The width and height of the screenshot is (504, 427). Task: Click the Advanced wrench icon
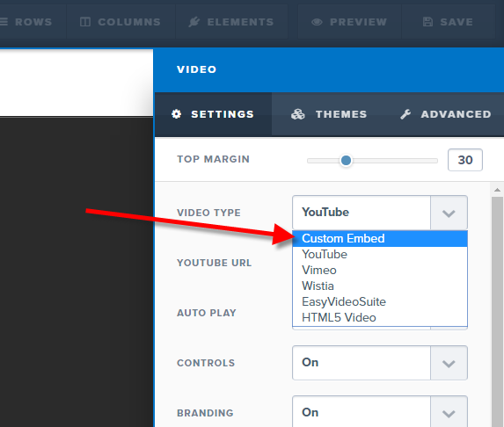405,114
